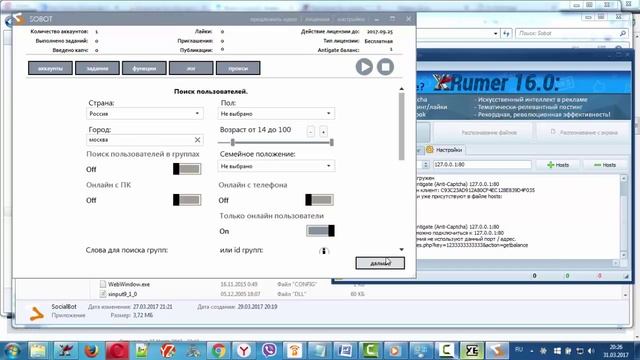Show hidden tray icons with the arrow
640x360 pixels.
532,351
